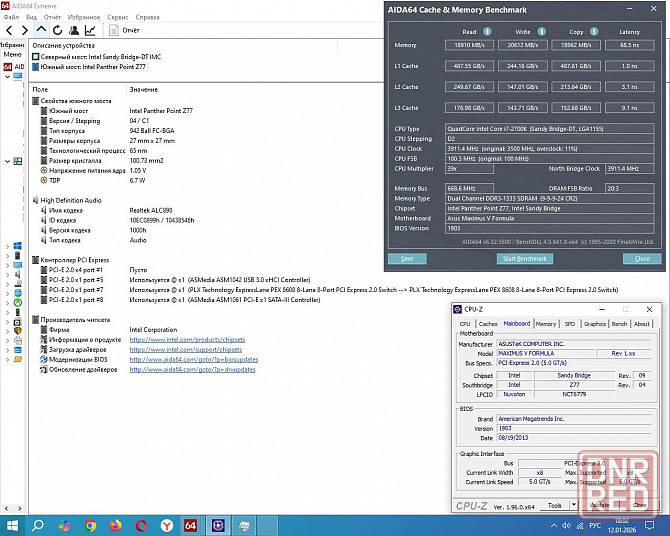
Task: Open the Сервис menu
Action: (117, 17)
